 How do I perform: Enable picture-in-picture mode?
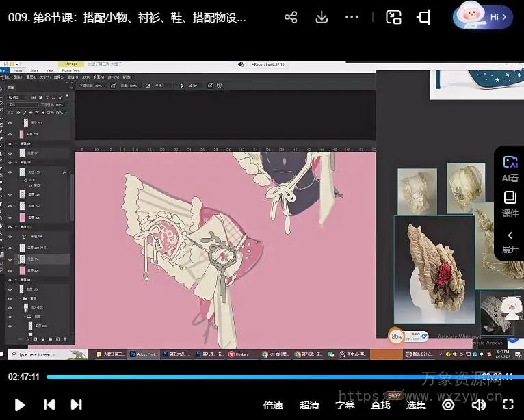[x=393, y=18]
